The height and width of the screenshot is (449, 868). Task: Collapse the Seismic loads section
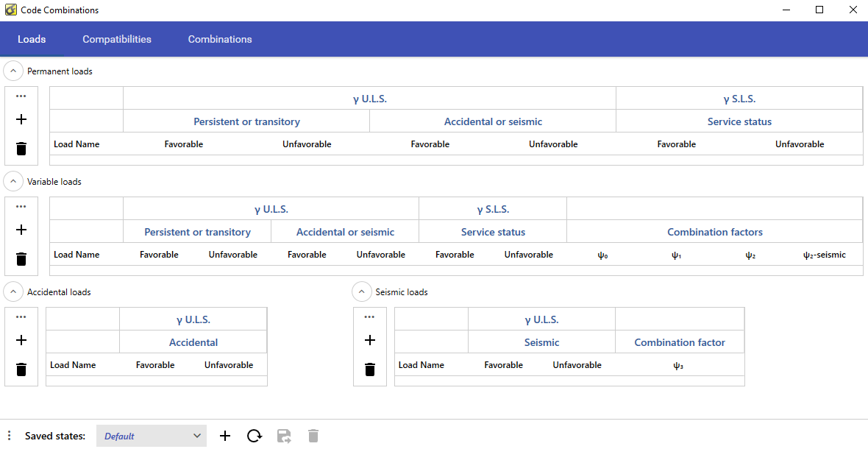coord(362,292)
